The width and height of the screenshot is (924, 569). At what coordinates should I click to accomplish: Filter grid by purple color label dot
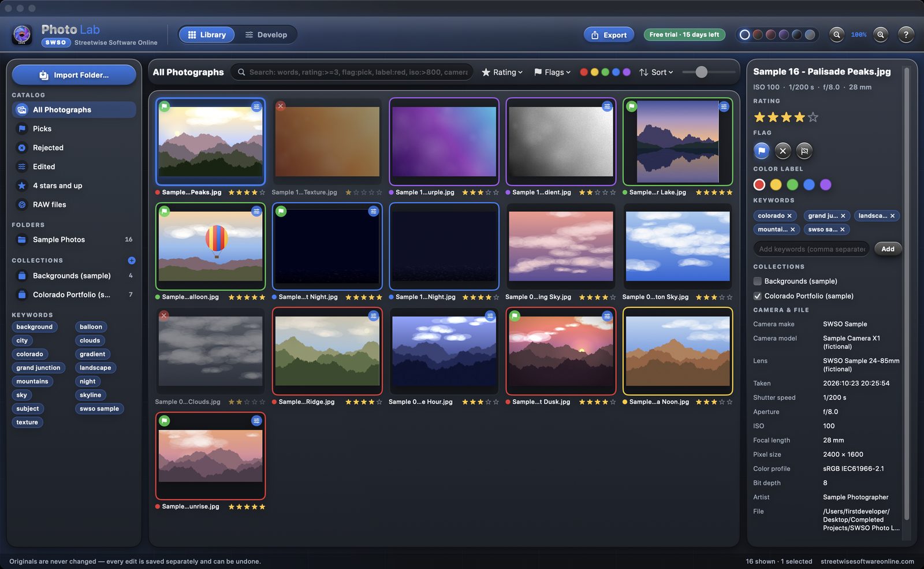pos(627,72)
